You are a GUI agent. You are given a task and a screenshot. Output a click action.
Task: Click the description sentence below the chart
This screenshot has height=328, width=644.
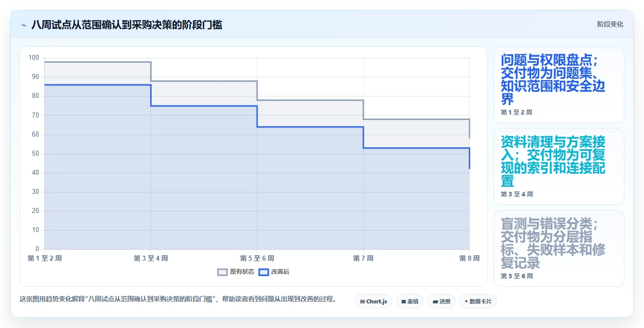point(178,299)
